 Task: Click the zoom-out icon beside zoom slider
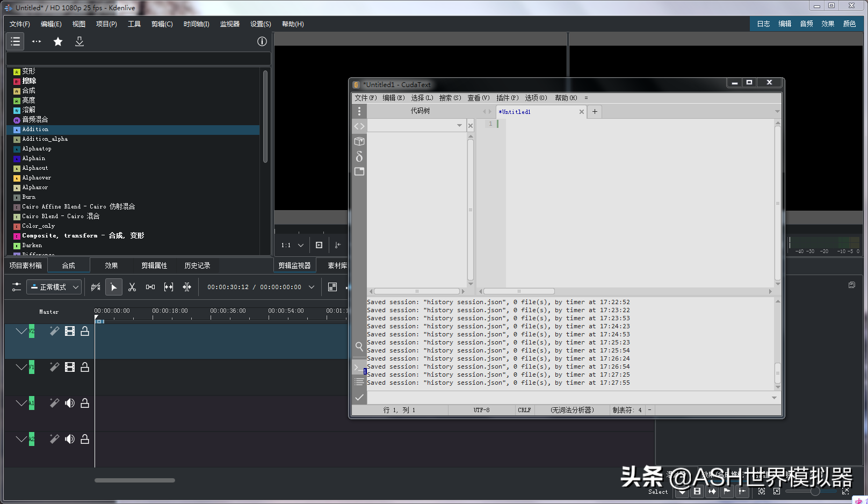777,491
